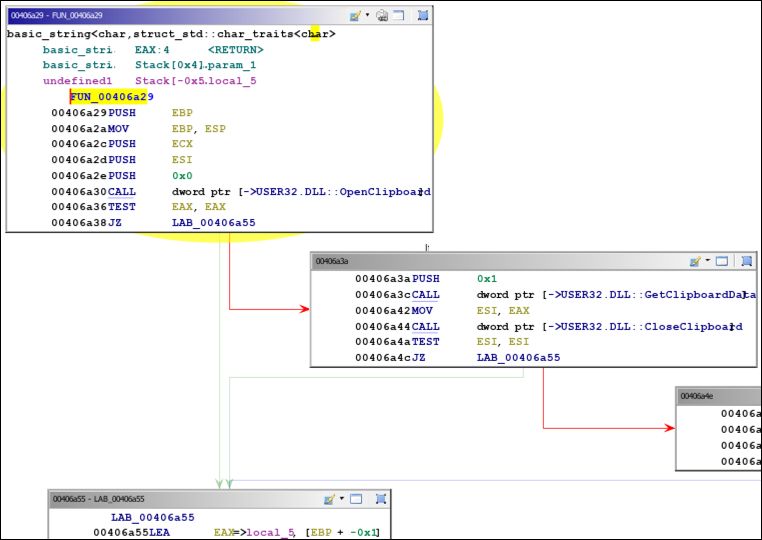The image size is (762, 540).
Task: Open color dropdown arrow in 00406a3a header
Action: point(707,261)
